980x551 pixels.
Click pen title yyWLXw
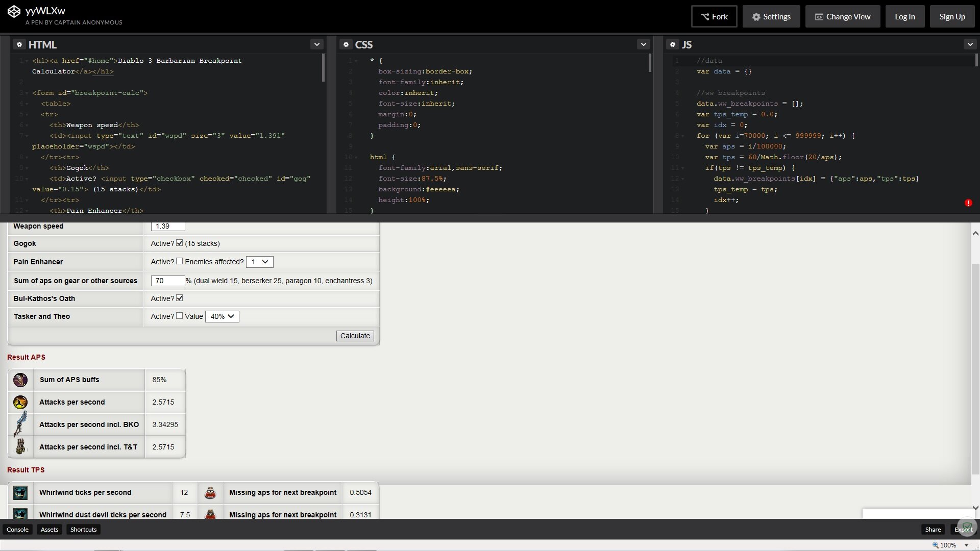point(45,11)
